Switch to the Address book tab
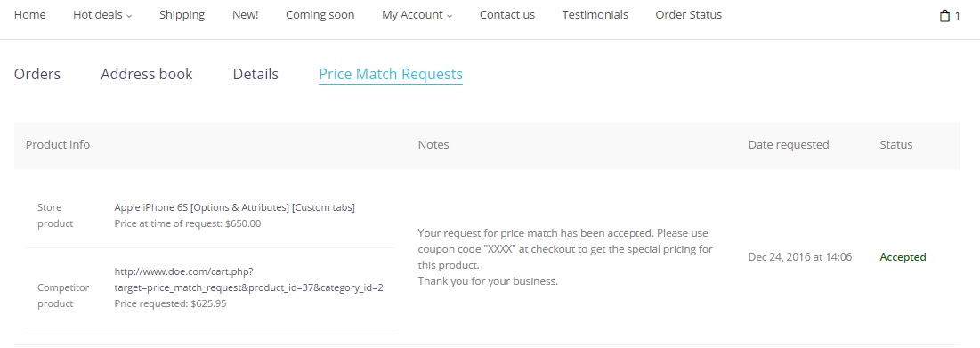Viewport: 980px width, 348px height. point(147,75)
